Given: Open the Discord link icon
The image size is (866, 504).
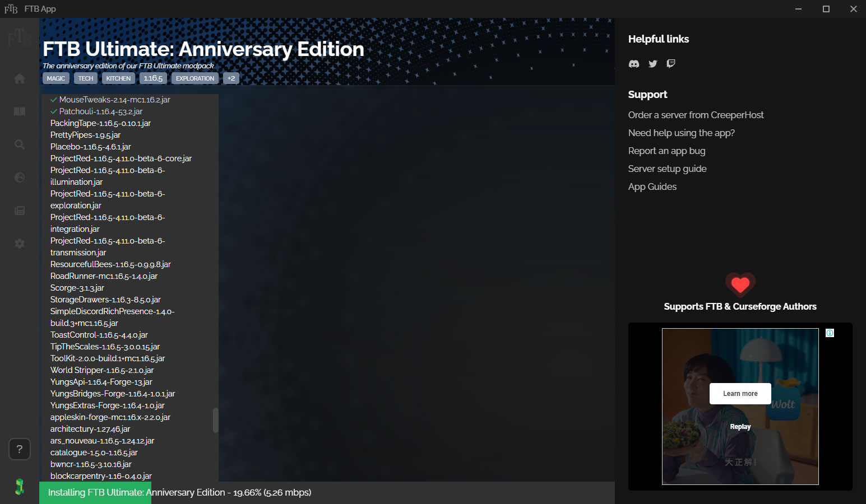Looking at the screenshot, I should (x=634, y=64).
